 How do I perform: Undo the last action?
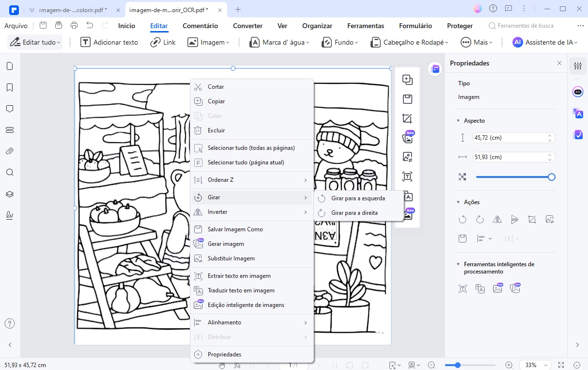tap(90, 26)
